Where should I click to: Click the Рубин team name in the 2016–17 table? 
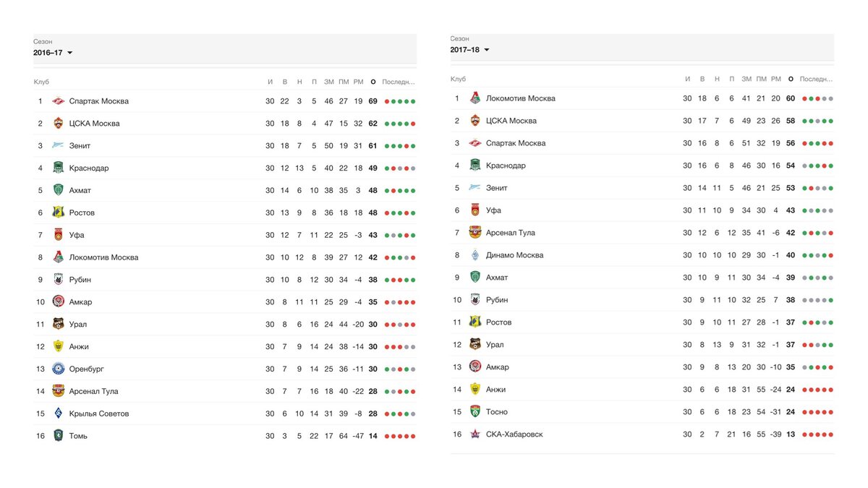click(80, 280)
